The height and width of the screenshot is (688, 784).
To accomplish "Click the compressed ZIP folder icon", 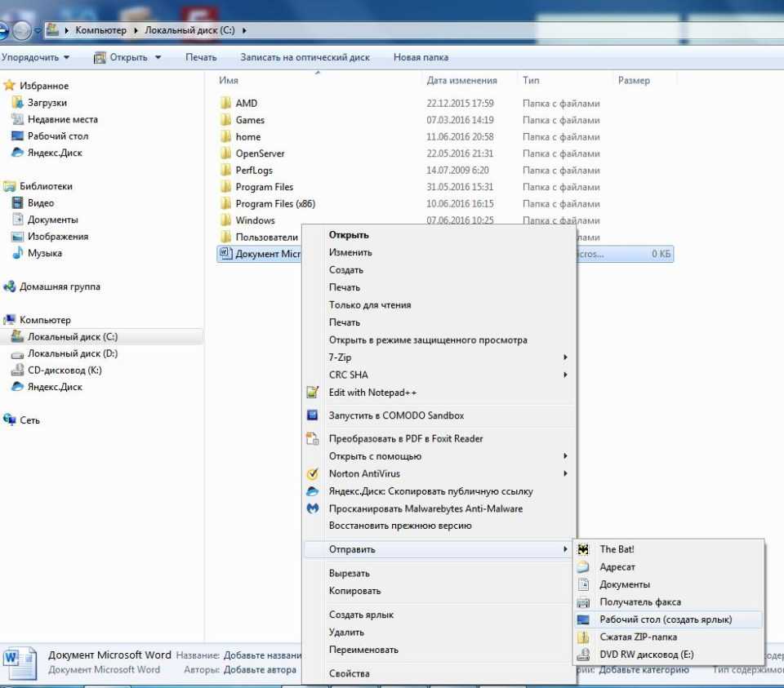I will click(583, 637).
